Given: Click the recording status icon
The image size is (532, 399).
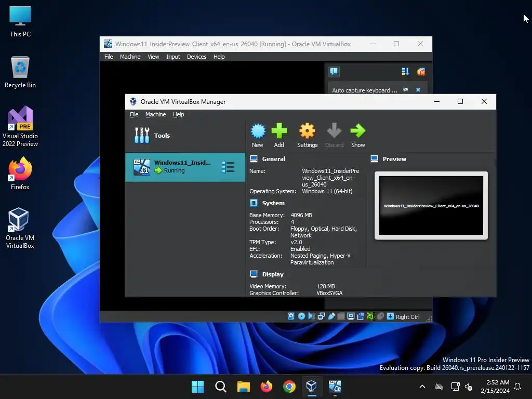Looking at the screenshot, I should coord(361,316).
